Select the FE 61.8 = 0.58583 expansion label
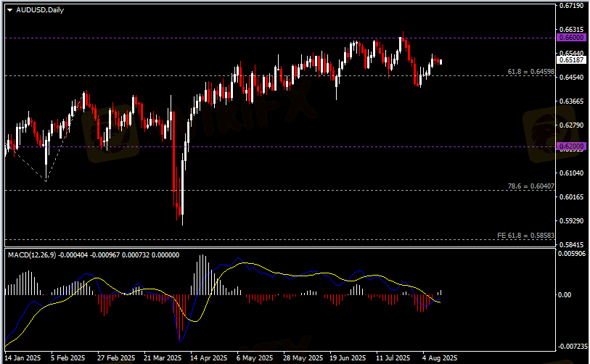This screenshot has width=590, height=364. [525, 236]
